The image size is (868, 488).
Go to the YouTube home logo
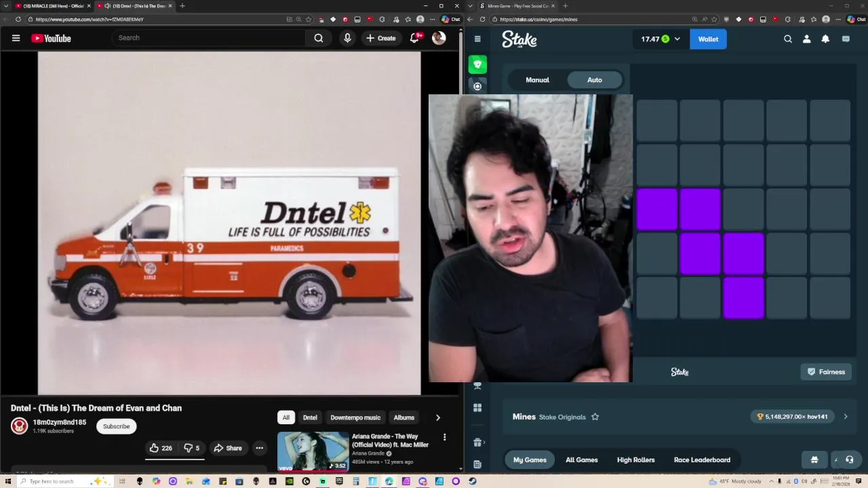(51, 38)
